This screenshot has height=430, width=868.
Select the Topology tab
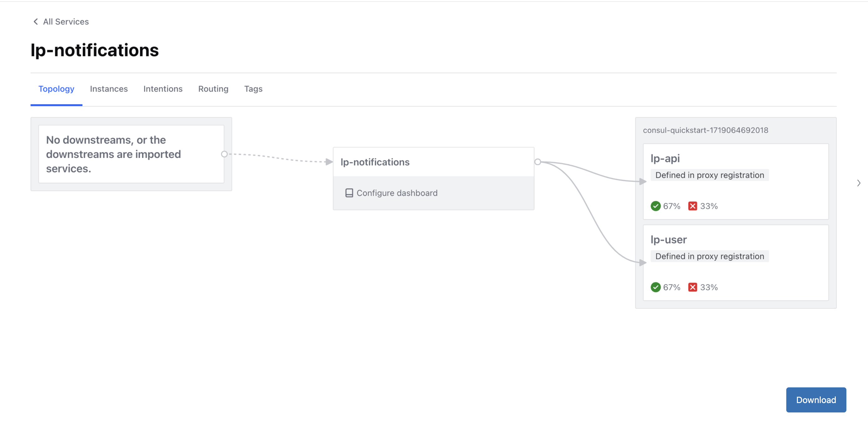click(x=56, y=89)
